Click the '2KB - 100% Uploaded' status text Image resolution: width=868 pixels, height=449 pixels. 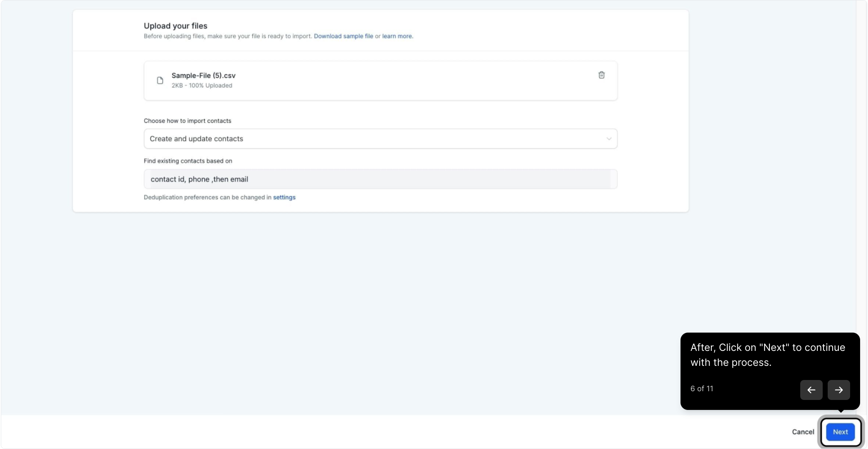tap(202, 86)
